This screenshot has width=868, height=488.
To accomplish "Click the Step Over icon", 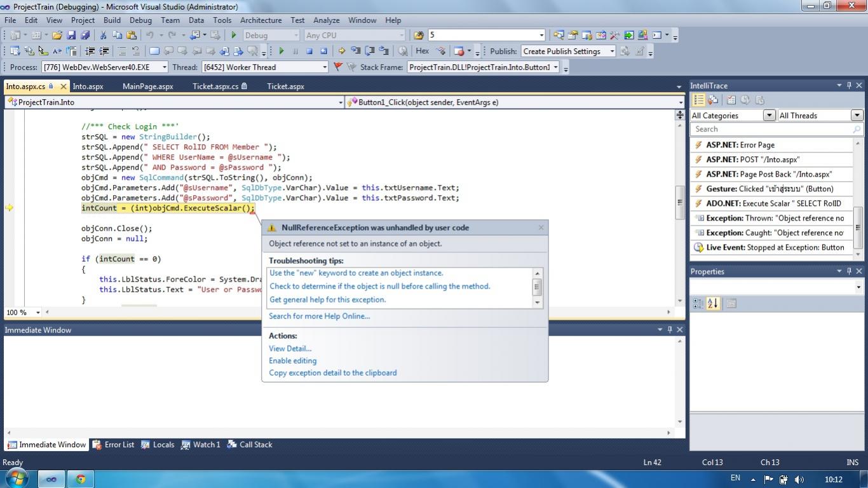I will [370, 51].
